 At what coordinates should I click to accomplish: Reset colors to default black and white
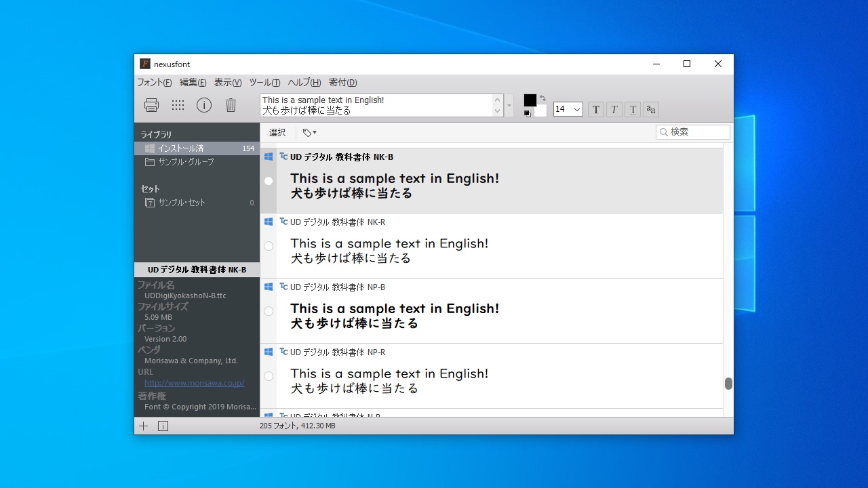coord(527,113)
